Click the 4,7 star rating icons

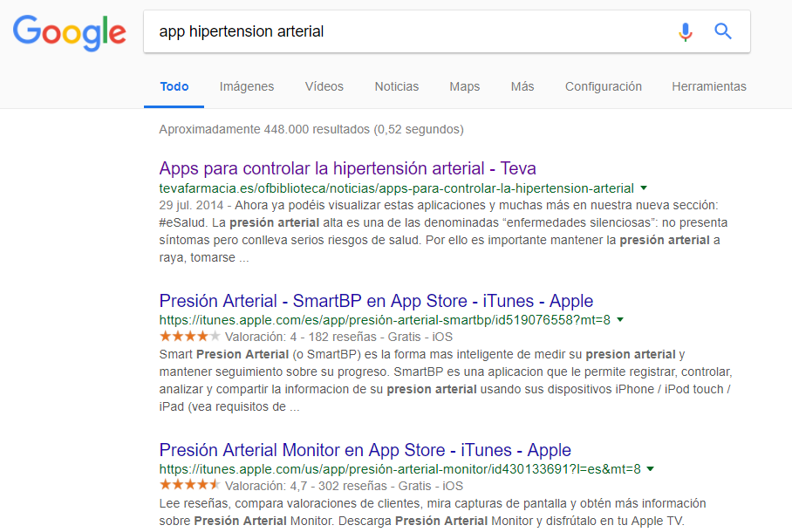[x=190, y=485]
